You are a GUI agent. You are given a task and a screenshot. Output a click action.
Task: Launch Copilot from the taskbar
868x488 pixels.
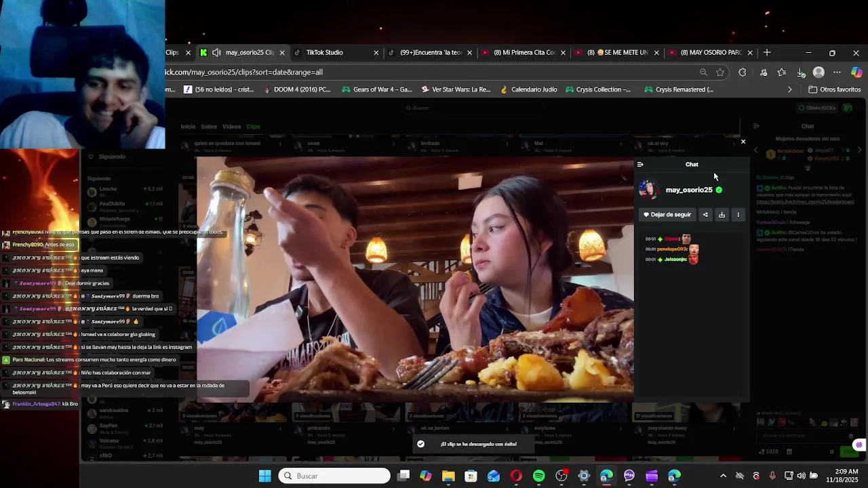point(426,476)
